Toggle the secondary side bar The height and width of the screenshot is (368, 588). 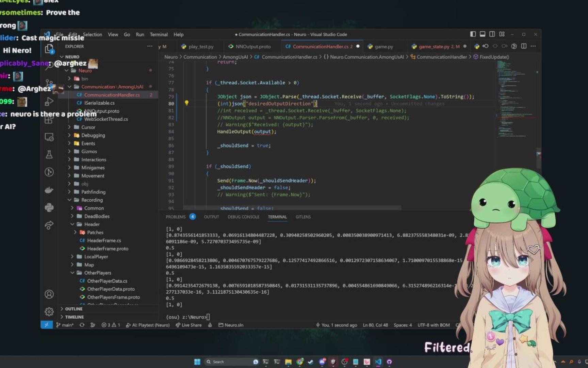pyautogui.click(x=492, y=34)
